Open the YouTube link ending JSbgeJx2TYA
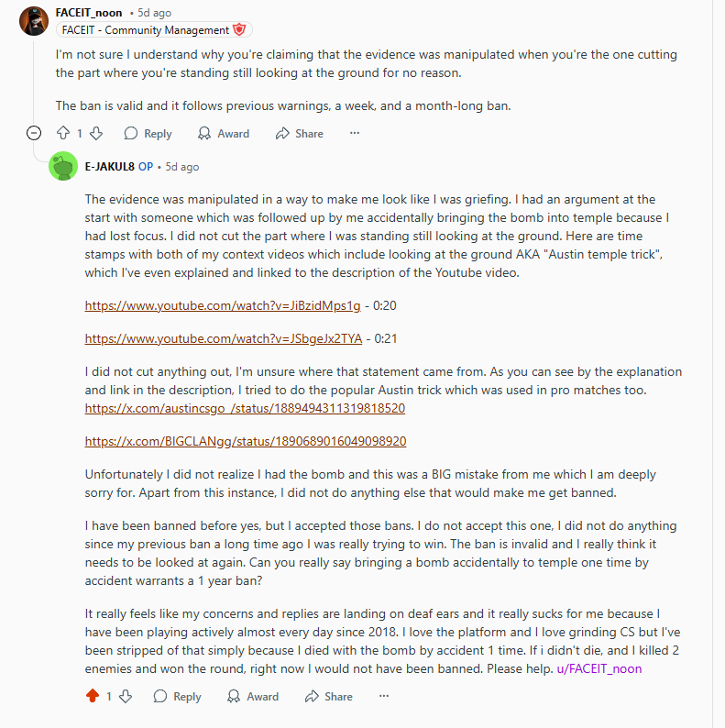The height and width of the screenshot is (728, 725). pyautogui.click(x=224, y=338)
